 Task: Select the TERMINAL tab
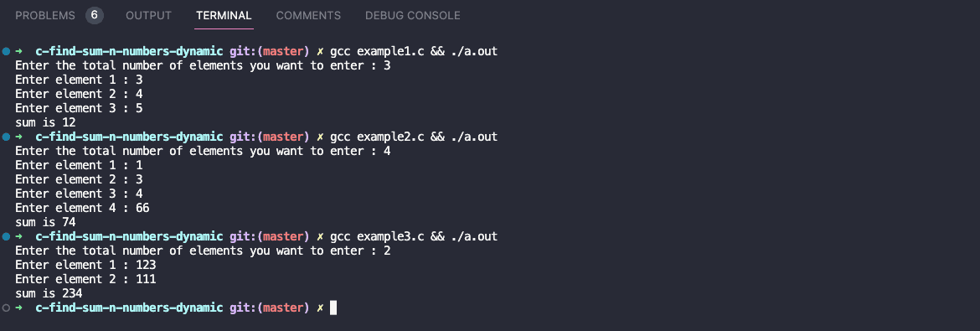[224, 16]
